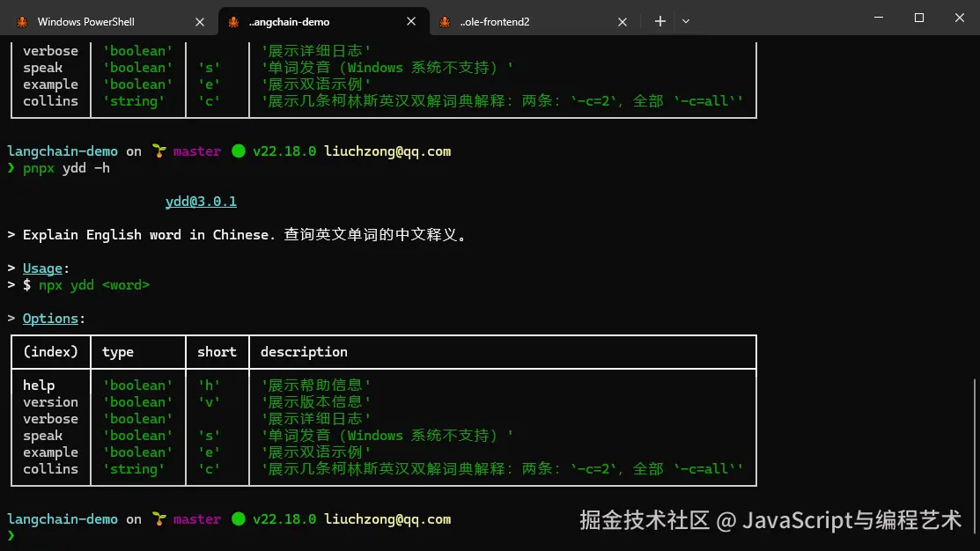980x551 pixels.
Task: Select the ..angchain-demo tab
Action: point(324,21)
